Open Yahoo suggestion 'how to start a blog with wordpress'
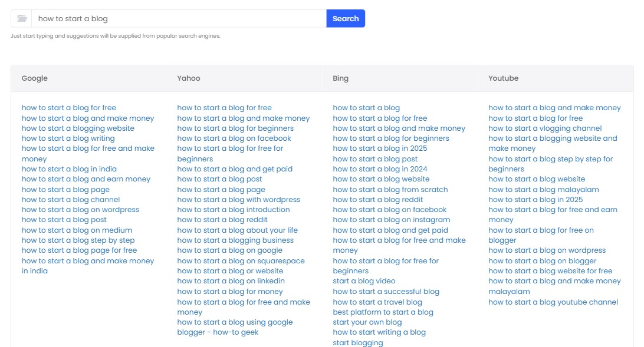 (x=239, y=200)
